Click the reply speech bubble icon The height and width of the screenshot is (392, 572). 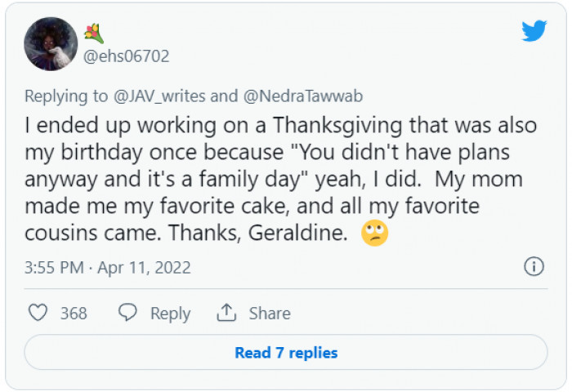pyautogui.click(x=127, y=313)
